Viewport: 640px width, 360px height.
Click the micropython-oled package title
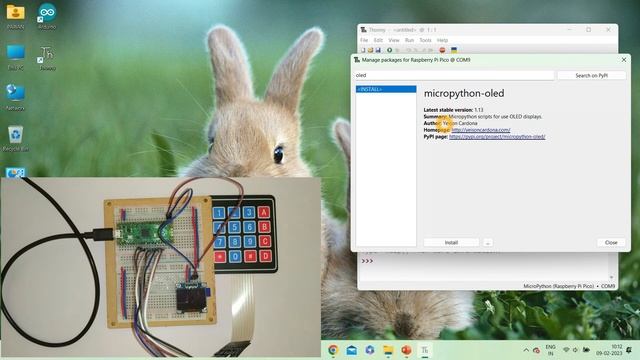pyautogui.click(x=464, y=93)
